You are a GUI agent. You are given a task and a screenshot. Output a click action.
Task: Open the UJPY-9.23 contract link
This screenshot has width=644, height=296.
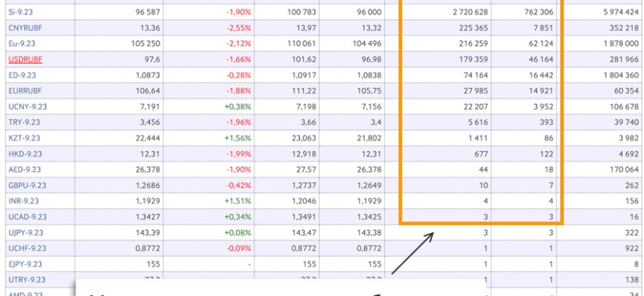coord(26,232)
